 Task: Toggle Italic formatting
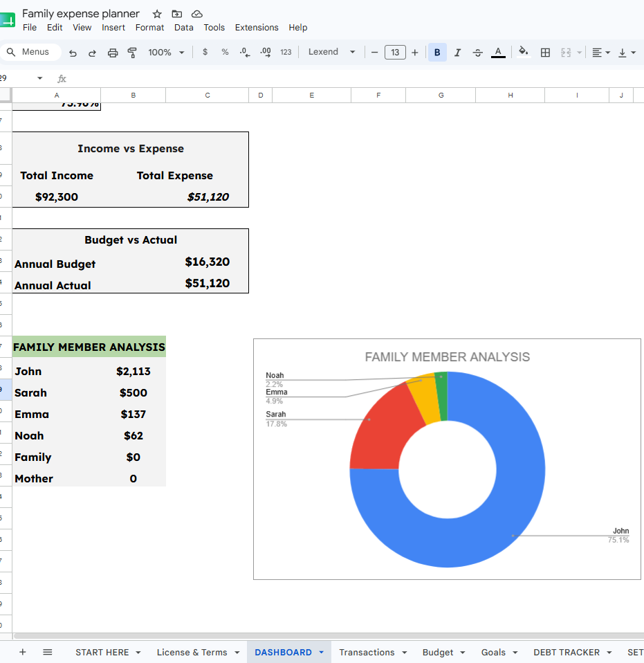(458, 53)
